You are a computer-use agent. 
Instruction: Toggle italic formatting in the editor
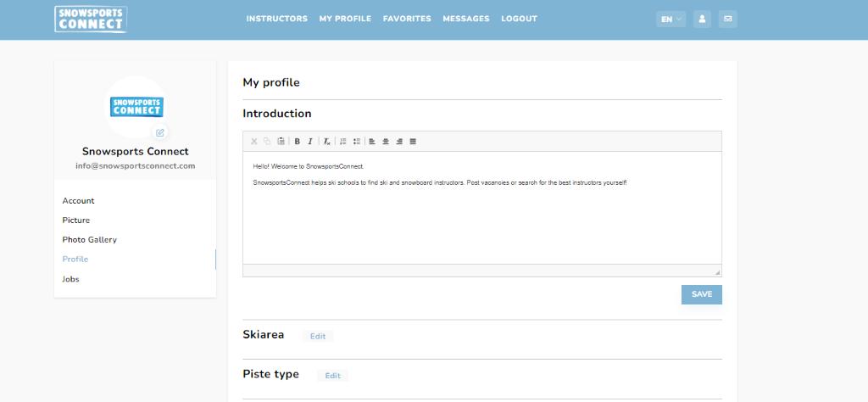coord(310,141)
